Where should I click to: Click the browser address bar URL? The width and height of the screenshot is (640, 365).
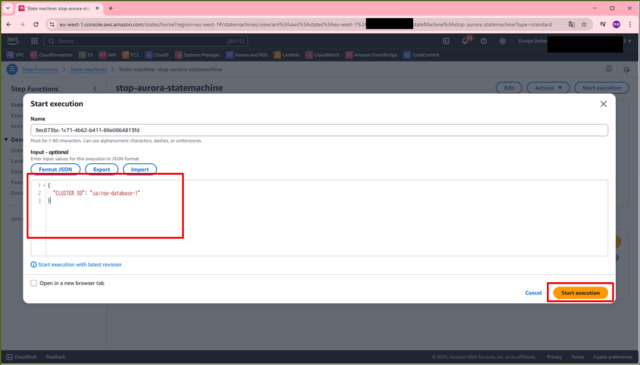(x=306, y=24)
